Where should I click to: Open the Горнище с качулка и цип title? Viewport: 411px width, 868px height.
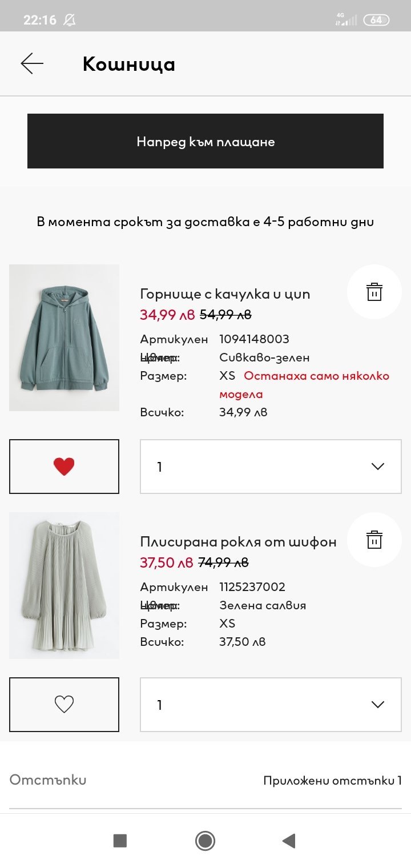(x=225, y=294)
